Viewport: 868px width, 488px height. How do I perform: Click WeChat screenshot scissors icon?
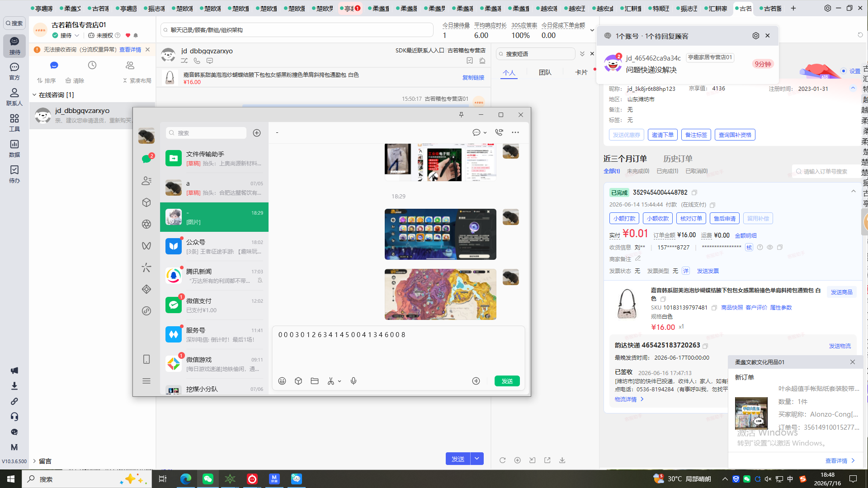[x=331, y=381]
